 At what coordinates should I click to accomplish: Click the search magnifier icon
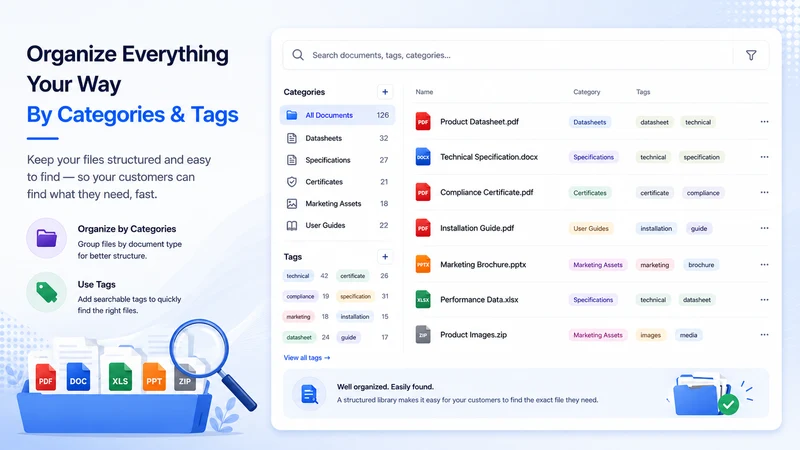tap(298, 55)
